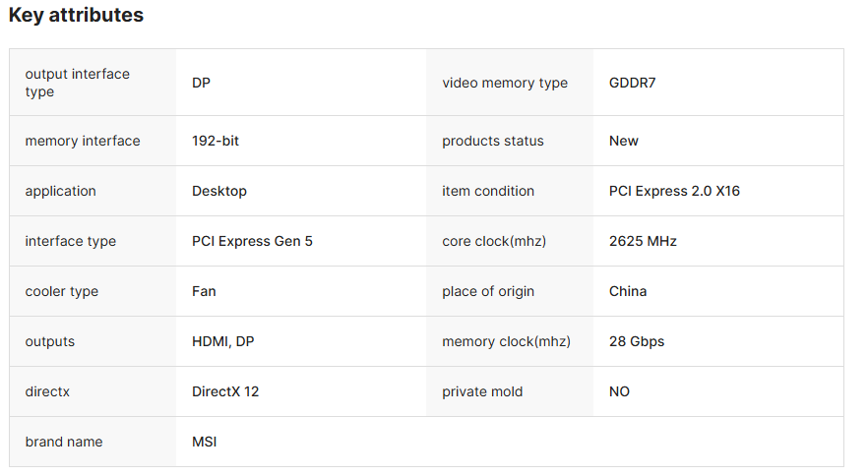Select the DirectX 12 value
The image size is (868, 476).
pos(225,391)
